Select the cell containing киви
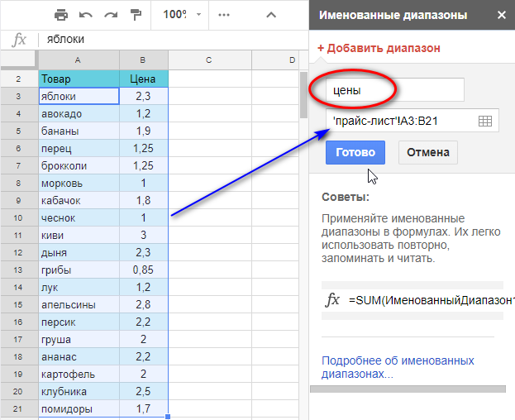This screenshot has width=515, height=420. point(79,236)
